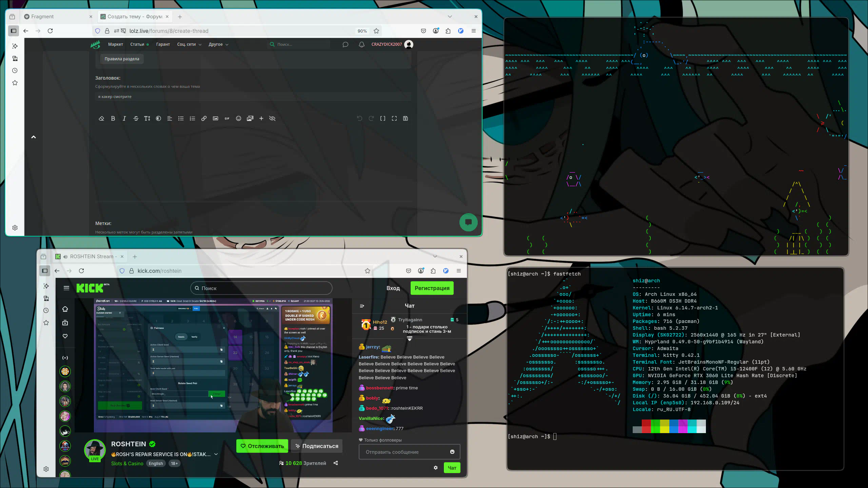Open forum notifications bell
This screenshot has height=488, width=868.
coord(362,44)
